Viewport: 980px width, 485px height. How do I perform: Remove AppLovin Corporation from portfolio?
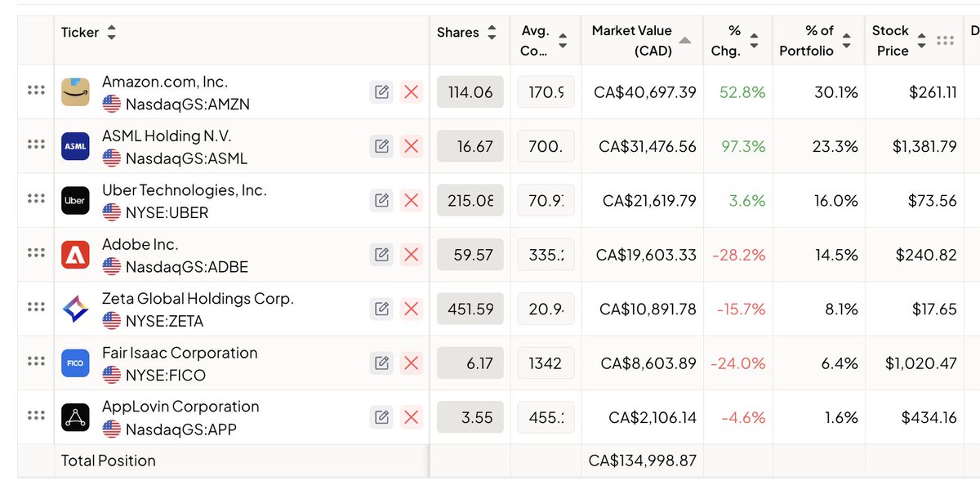(412, 417)
